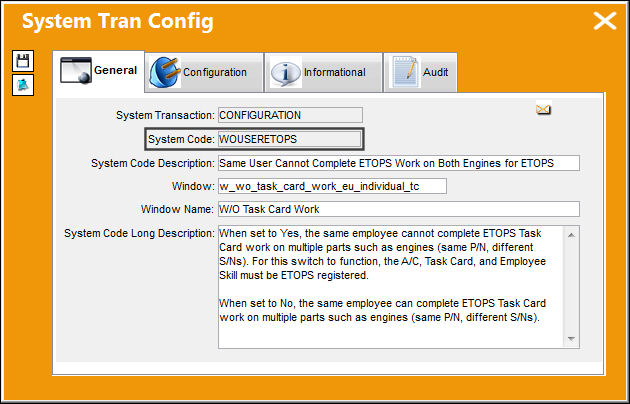Click the Save floppy disk icon
The width and height of the screenshot is (630, 404).
click(x=23, y=61)
